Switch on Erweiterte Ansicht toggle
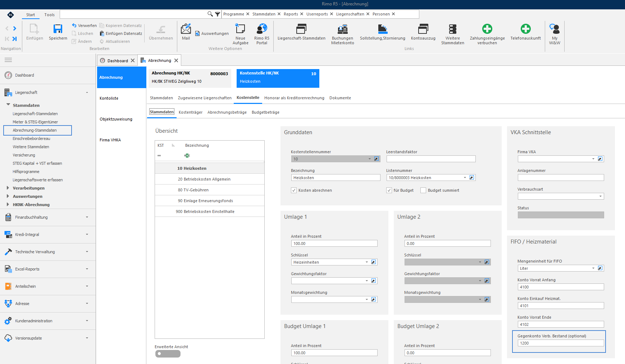625x364 pixels. click(168, 354)
